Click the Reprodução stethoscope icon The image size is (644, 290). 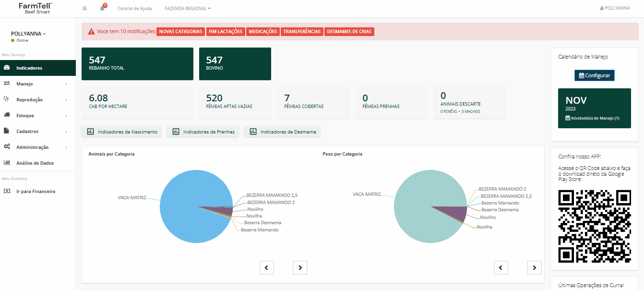click(7, 99)
